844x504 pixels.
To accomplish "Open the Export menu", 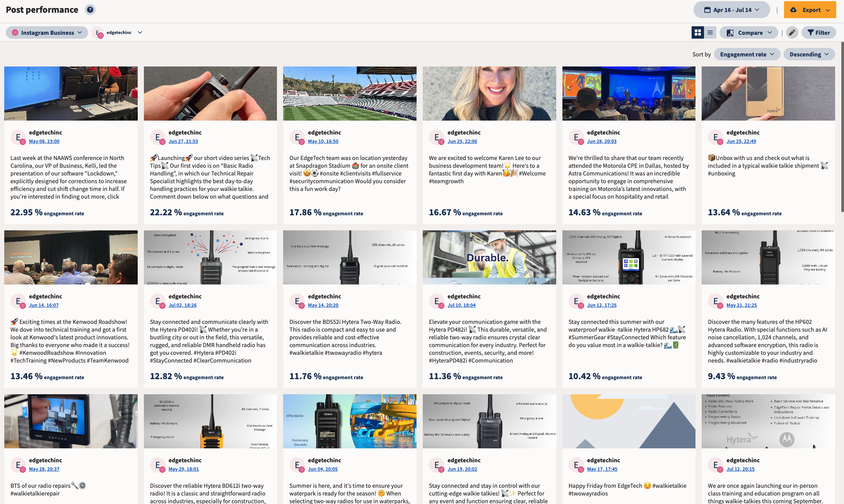I will pyautogui.click(x=810, y=10).
